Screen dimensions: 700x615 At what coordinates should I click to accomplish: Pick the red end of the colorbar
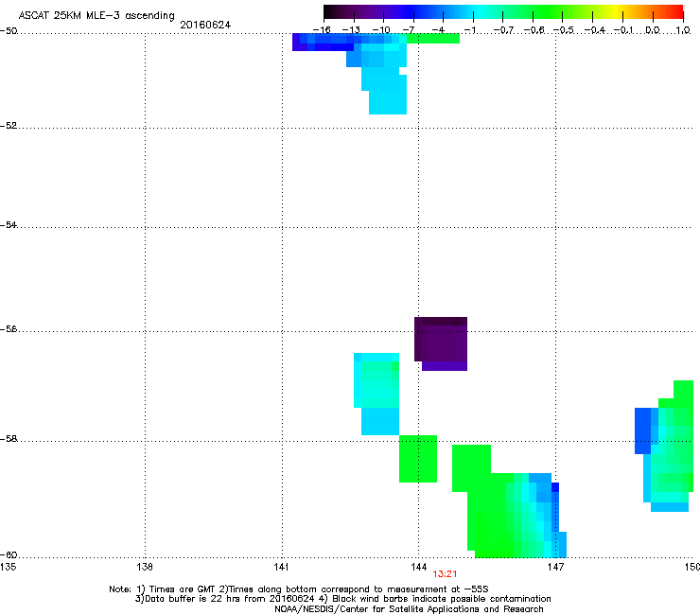tap(676, 12)
